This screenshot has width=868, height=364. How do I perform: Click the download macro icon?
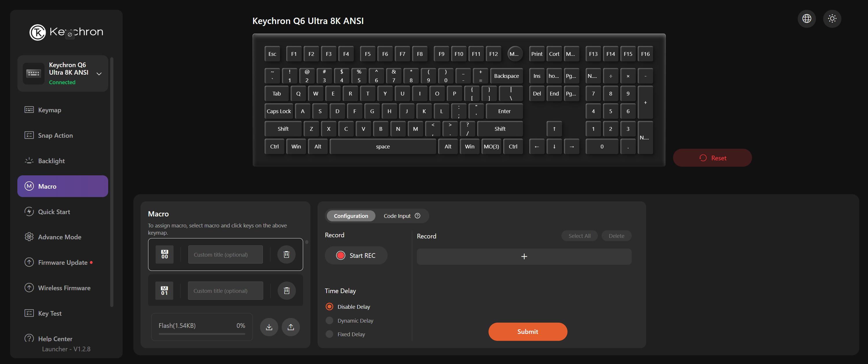tap(269, 327)
